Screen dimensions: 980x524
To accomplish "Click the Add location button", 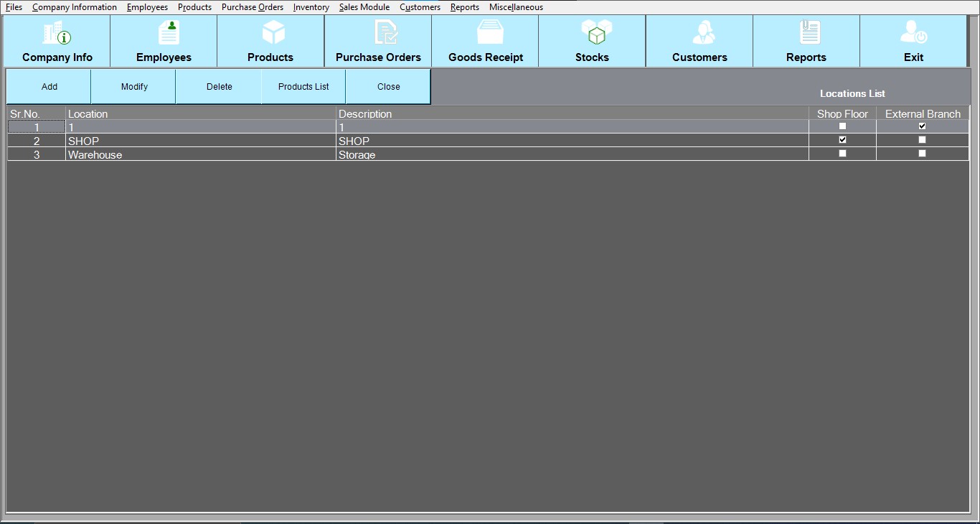I will tap(49, 87).
